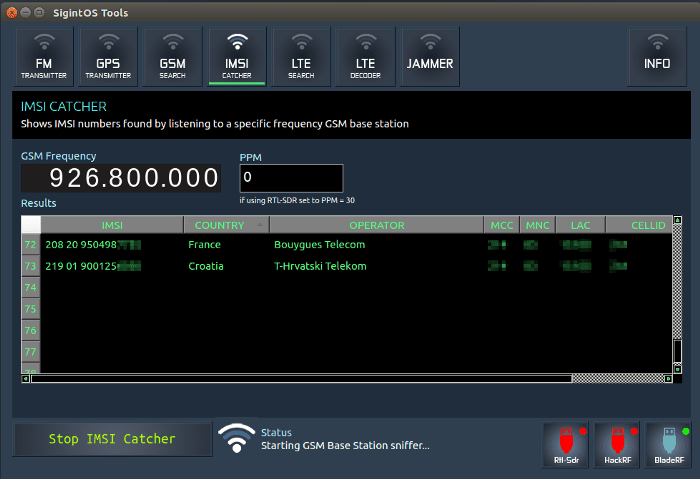Open the LTE Decoder tool
Screen dimensions: 700x479
coord(365,57)
